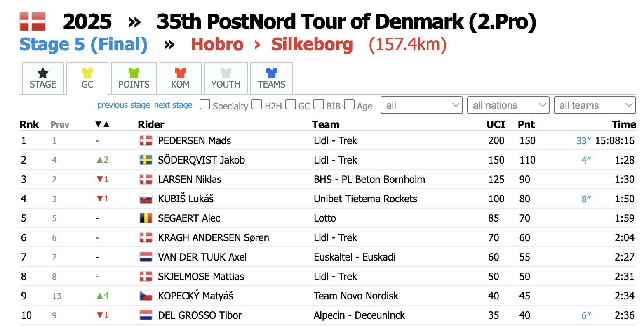644x327 pixels.
Task: Toggle the Age checkbox
Action: click(349, 104)
